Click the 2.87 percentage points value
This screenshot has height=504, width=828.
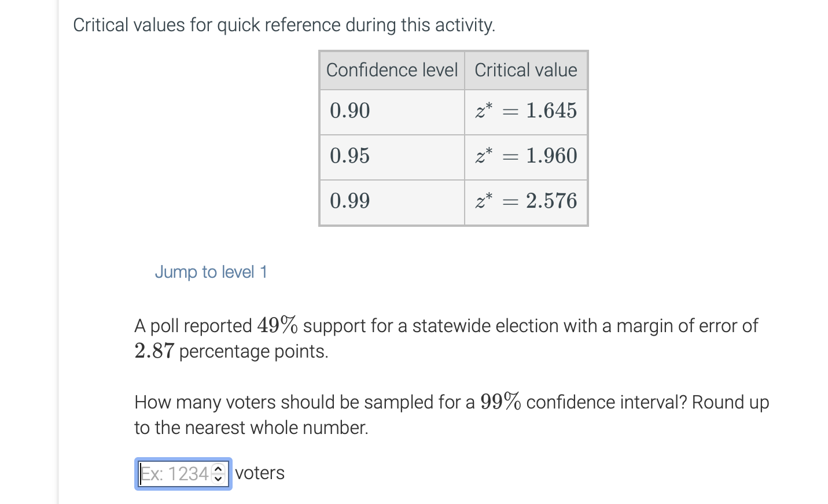pyautogui.click(x=153, y=351)
